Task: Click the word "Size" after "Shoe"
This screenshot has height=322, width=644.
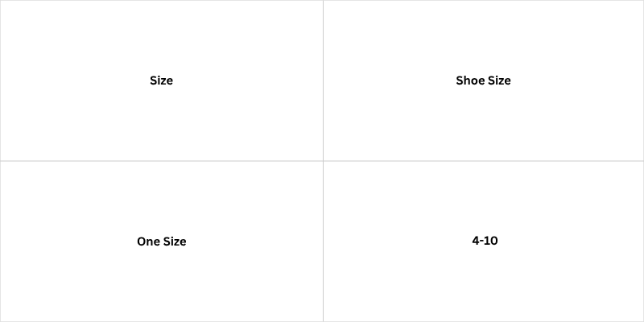Action: click(x=499, y=80)
